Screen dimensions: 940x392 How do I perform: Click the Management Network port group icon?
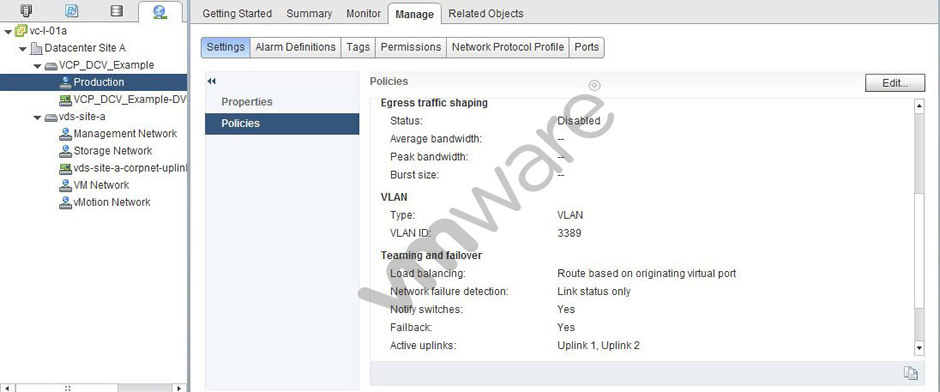click(65, 134)
